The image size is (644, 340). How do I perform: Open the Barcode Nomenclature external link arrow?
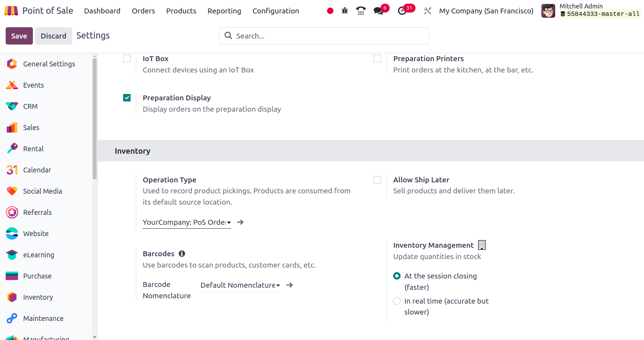(289, 285)
